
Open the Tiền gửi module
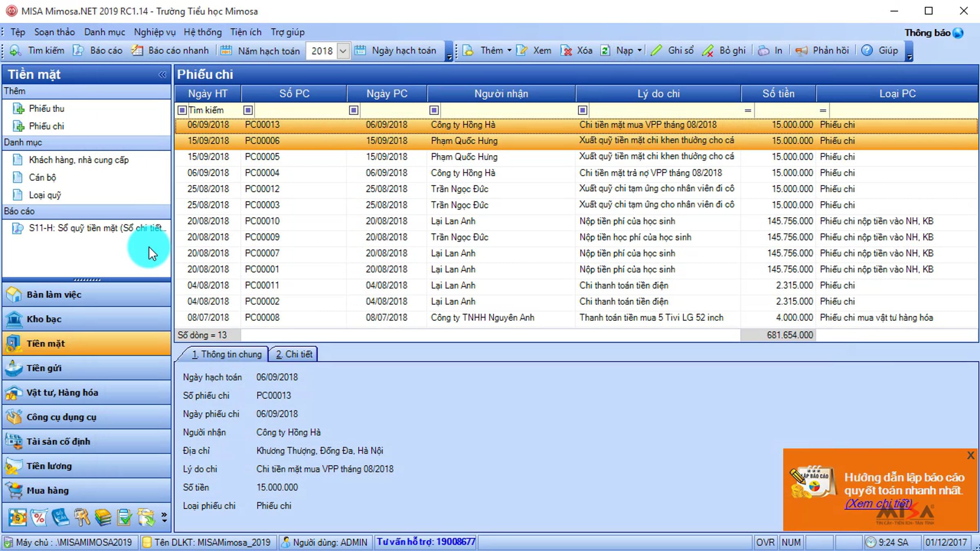pos(87,368)
